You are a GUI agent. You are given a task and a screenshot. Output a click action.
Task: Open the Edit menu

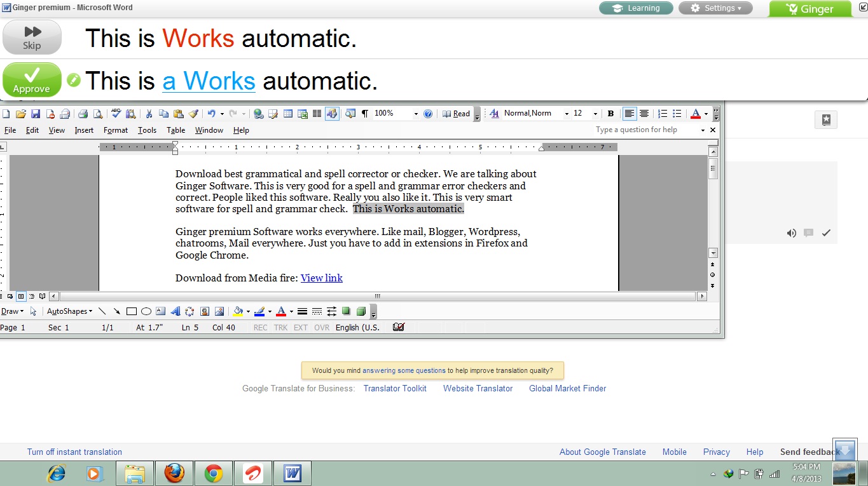click(x=32, y=130)
